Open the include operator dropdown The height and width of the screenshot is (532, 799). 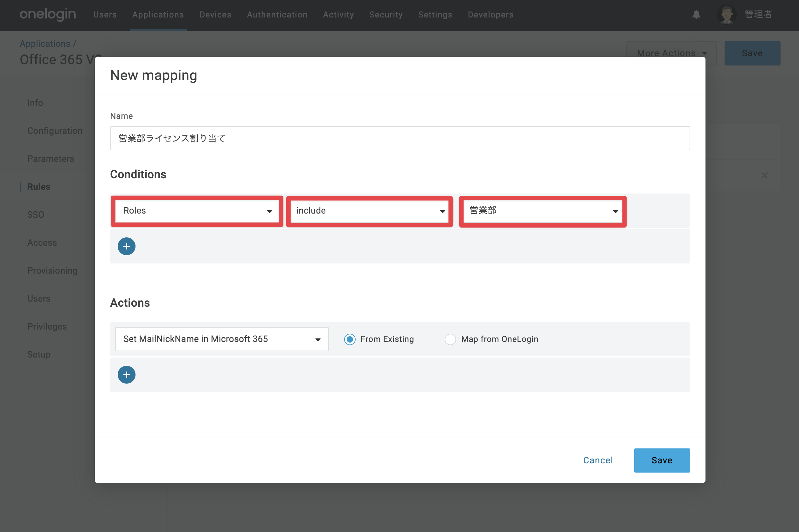point(370,211)
